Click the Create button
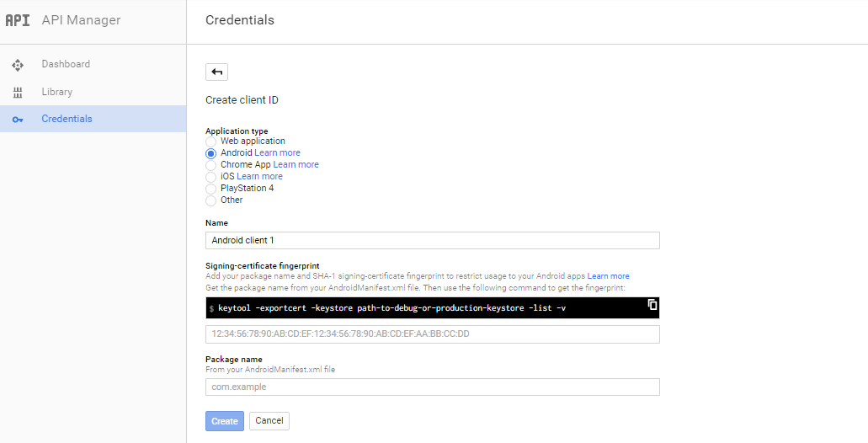The width and height of the screenshot is (868, 443). [225, 421]
